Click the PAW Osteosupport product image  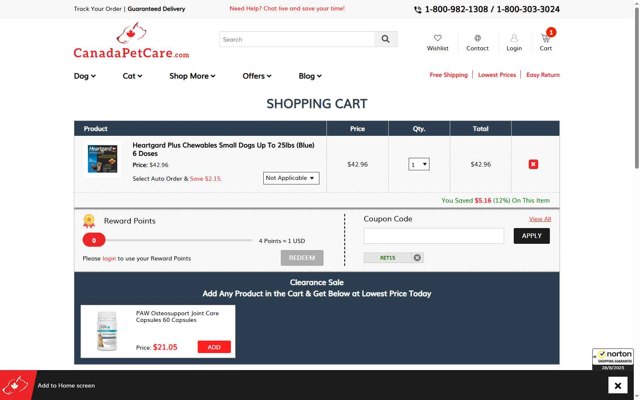(x=107, y=331)
